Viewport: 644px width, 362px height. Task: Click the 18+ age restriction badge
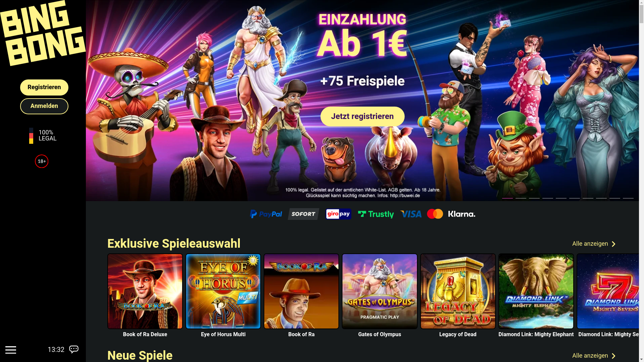tap(42, 161)
